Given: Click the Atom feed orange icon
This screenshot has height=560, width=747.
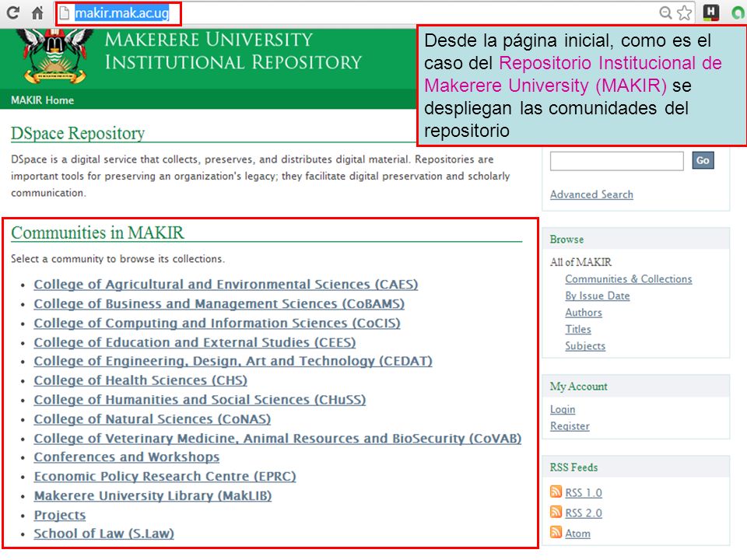Looking at the screenshot, I should pos(556,532).
